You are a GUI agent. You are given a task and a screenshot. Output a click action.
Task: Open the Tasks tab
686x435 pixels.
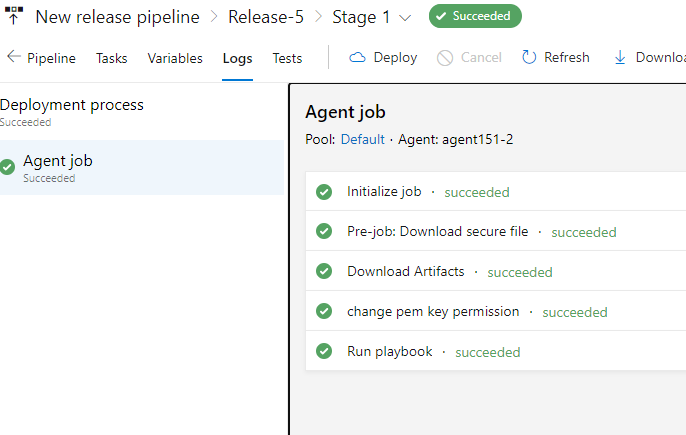(x=112, y=58)
